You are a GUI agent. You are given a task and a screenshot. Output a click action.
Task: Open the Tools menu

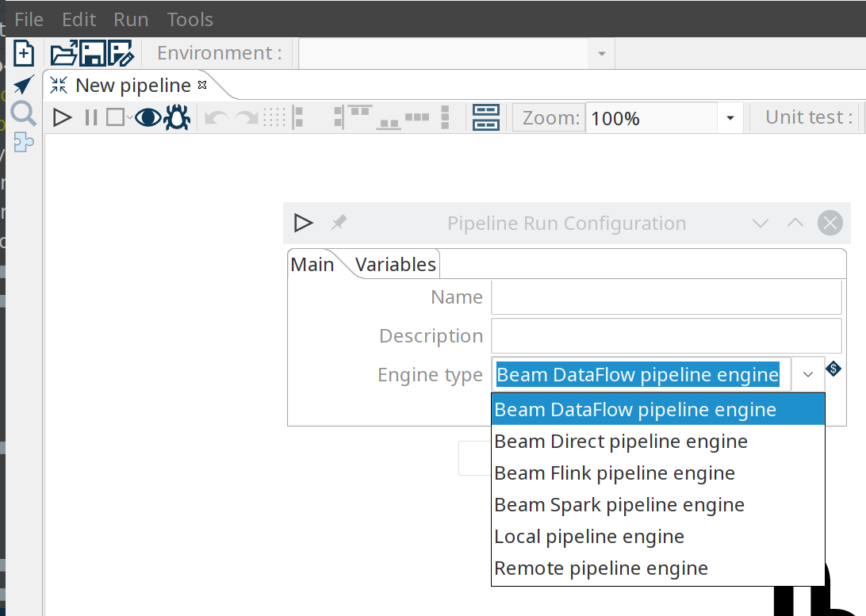click(x=190, y=19)
